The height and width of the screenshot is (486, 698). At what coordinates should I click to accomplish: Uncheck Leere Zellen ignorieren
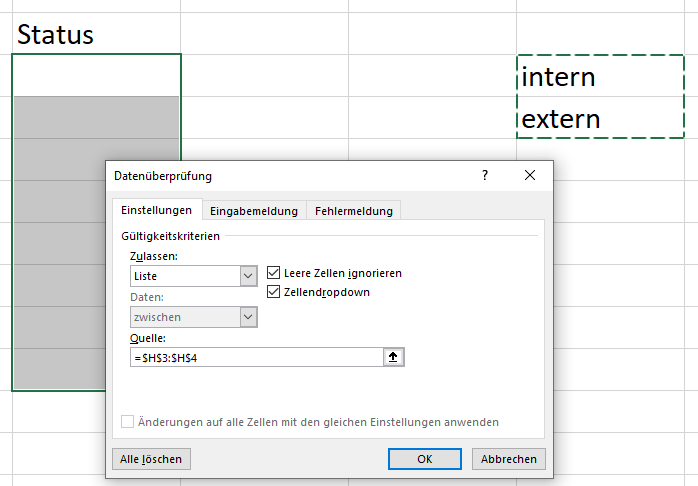[275, 273]
